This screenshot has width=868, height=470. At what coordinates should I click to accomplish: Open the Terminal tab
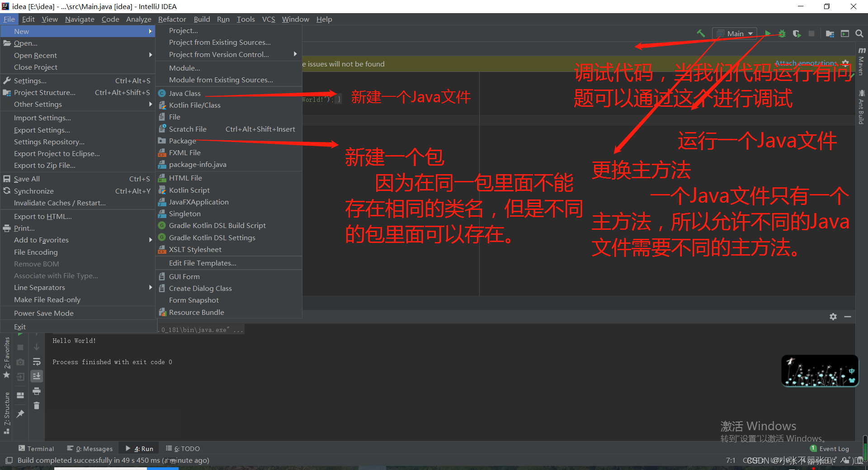pos(36,449)
